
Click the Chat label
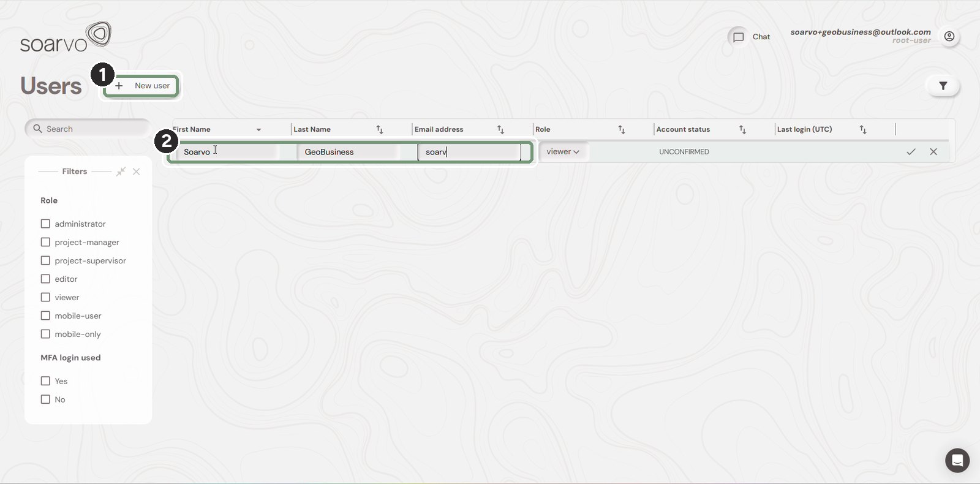[x=761, y=37]
